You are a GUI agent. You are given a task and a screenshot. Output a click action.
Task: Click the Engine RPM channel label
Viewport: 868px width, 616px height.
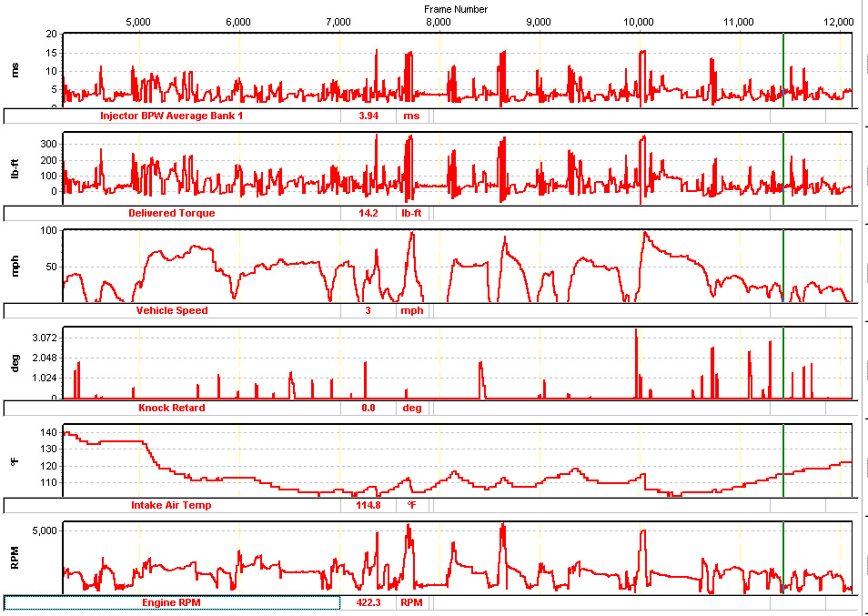171,602
